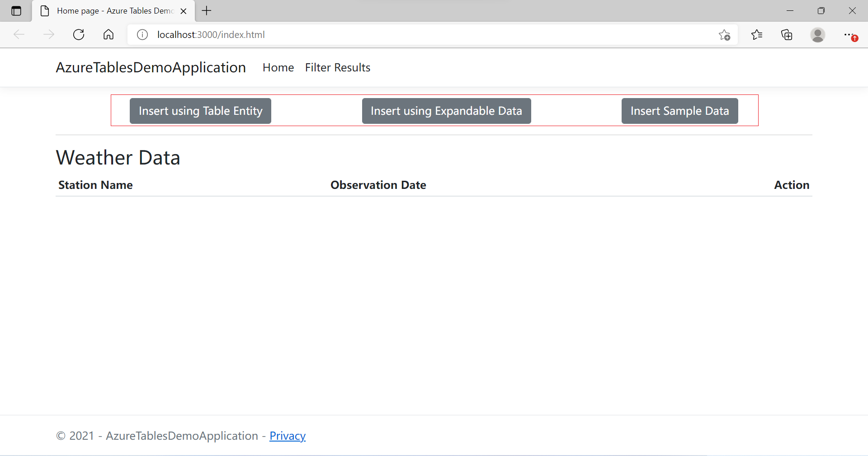Open a new browser tab
Viewport: 868px width, 456px height.
coord(207,11)
